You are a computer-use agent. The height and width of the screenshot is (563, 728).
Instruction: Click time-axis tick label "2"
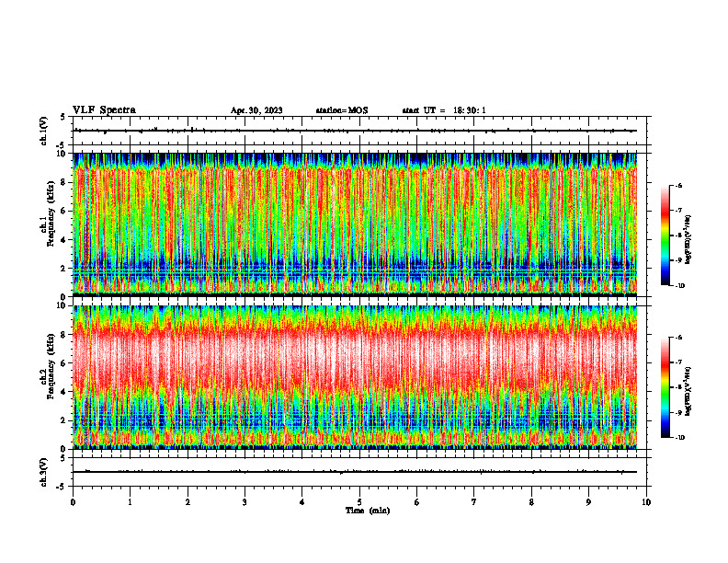tap(188, 502)
